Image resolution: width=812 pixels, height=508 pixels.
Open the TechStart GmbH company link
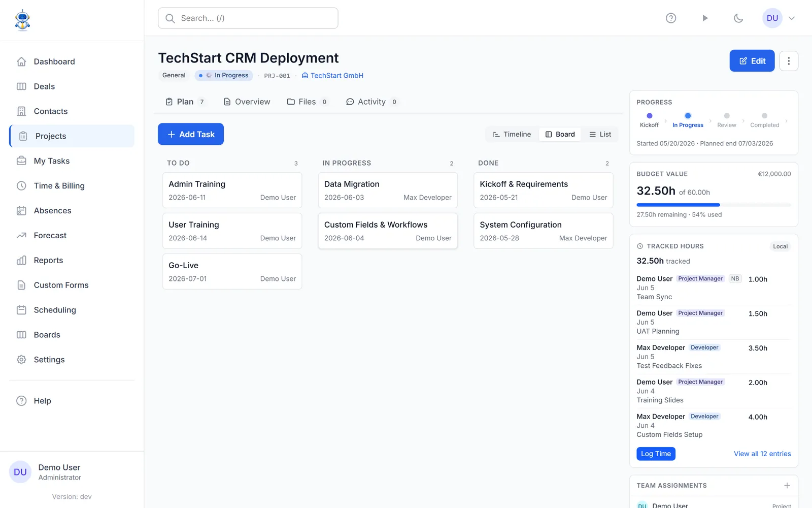coord(332,76)
